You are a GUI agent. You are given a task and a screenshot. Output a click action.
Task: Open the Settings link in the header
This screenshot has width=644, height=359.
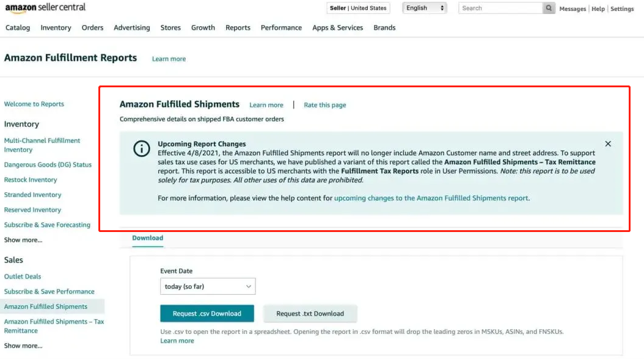[622, 9]
